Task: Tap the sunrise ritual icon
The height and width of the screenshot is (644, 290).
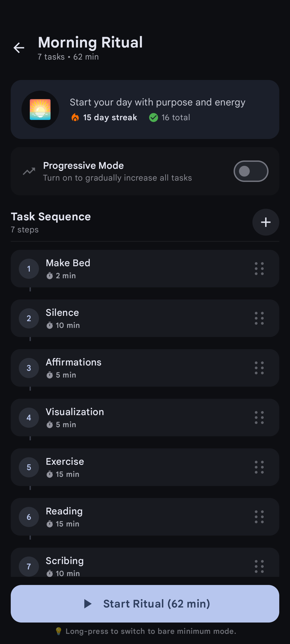Action: click(40, 109)
